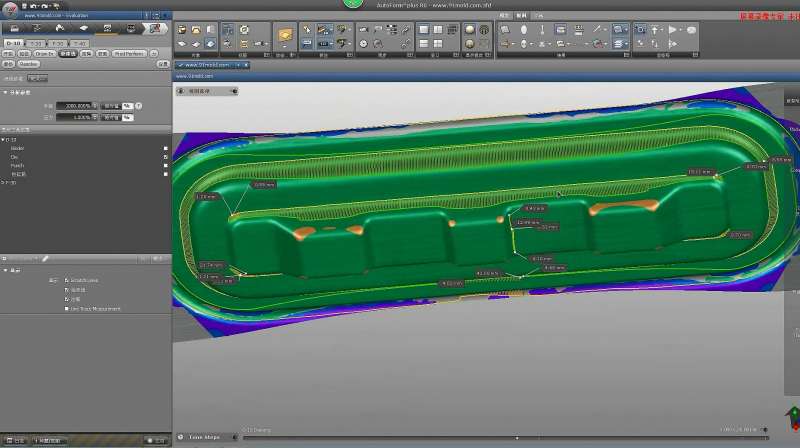Expand the T-30 tree node
The image size is (800, 448).
pos(3,183)
